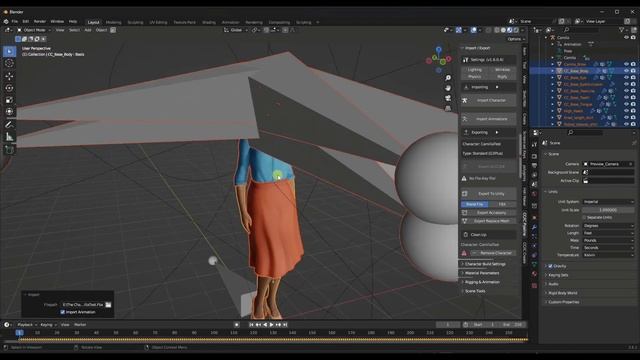Open the Modifiers wrench properties tab
This screenshot has width=640, height=360.
[x=534, y=227]
